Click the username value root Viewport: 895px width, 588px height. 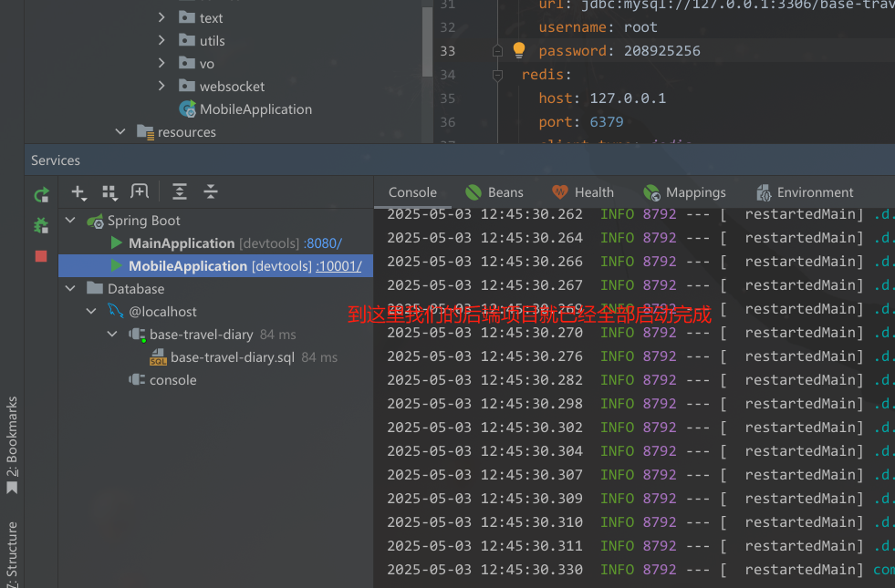(640, 27)
